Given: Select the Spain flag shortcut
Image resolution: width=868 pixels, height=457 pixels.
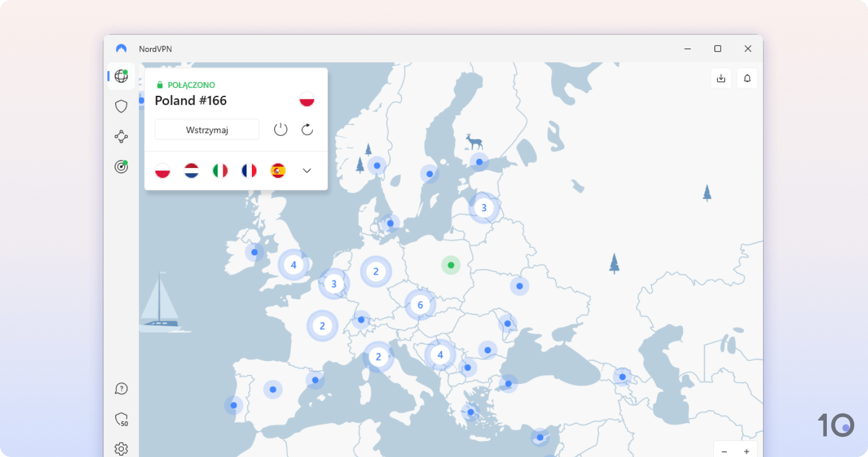Looking at the screenshot, I should pyautogui.click(x=278, y=170).
